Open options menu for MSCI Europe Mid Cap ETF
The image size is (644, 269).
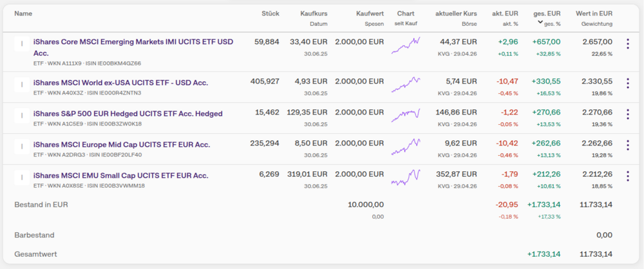point(627,145)
